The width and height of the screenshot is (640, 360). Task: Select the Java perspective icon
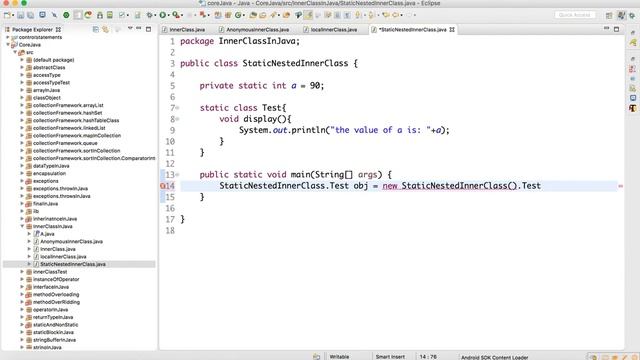pos(621,15)
